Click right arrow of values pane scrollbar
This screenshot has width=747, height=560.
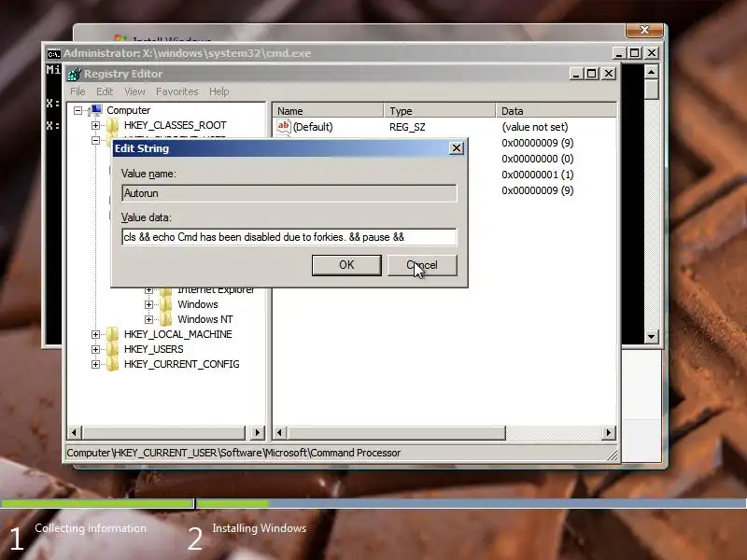609,432
